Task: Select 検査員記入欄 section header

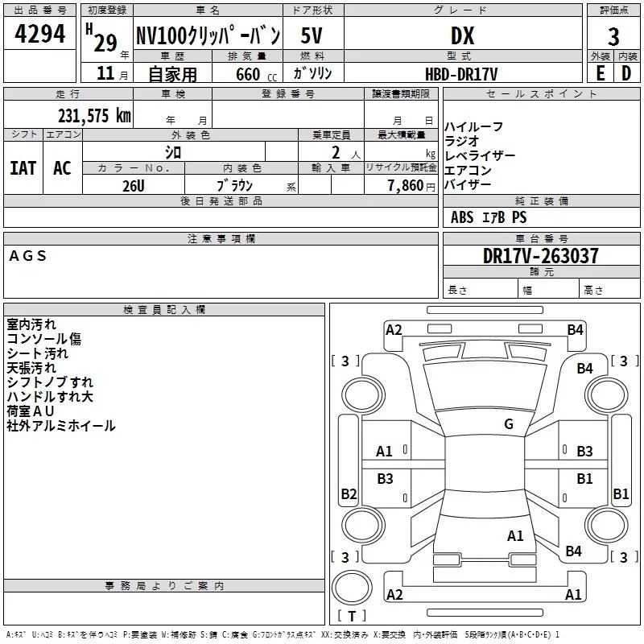Action: (164, 310)
